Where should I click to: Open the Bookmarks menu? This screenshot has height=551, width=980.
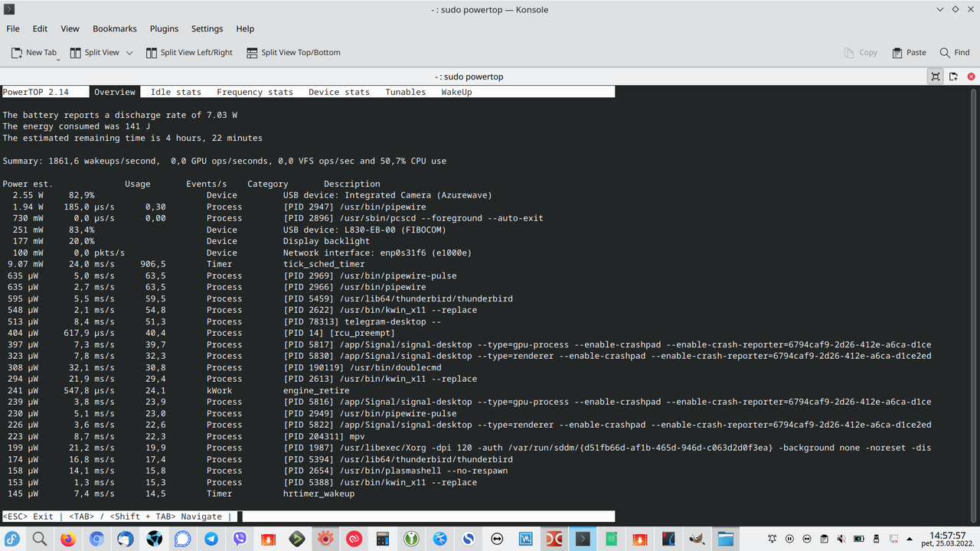(115, 28)
